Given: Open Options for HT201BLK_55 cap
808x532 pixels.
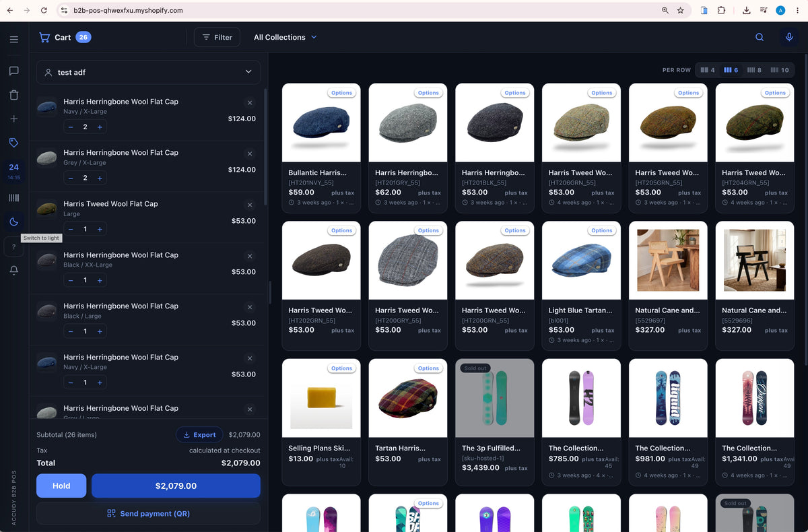Looking at the screenshot, I should pyautogui.click(x=515, y=93).
